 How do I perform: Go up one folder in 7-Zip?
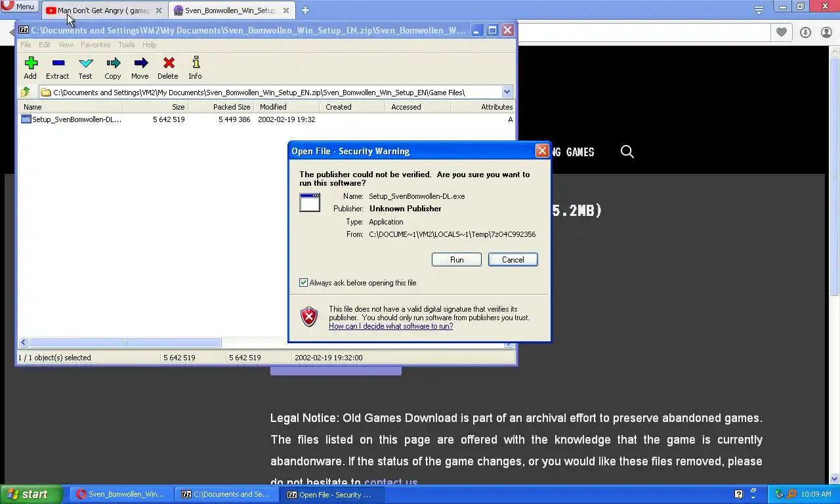pos(26,93)
